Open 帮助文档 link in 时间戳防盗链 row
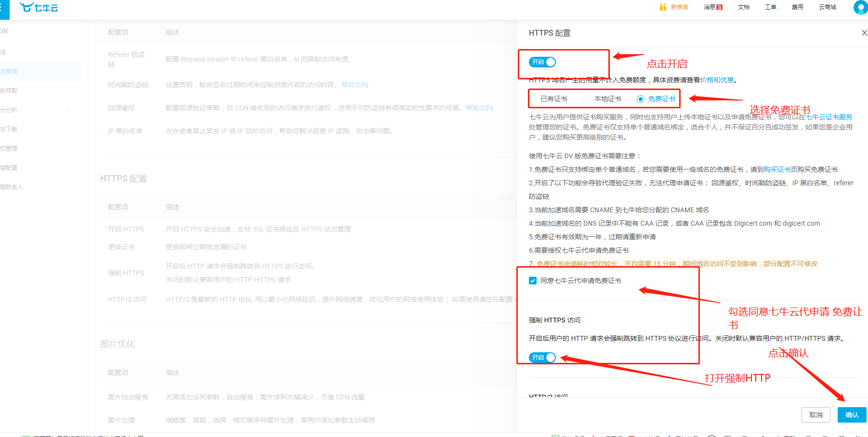Viewport: 868px width, 437px height. tap(355, 85)
